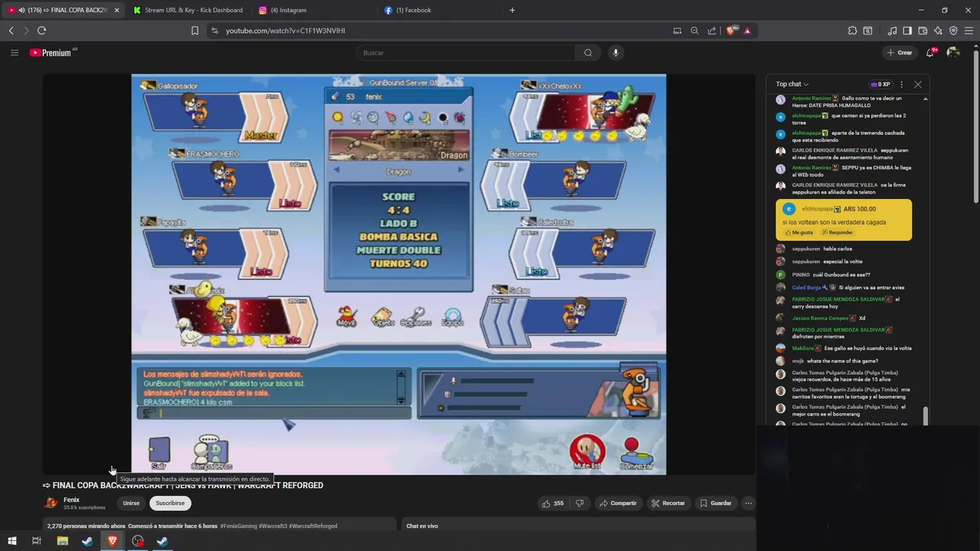Open Brave browser taskbar icon
This screenshot has height=551, width=980.
[x=113, y=541]
